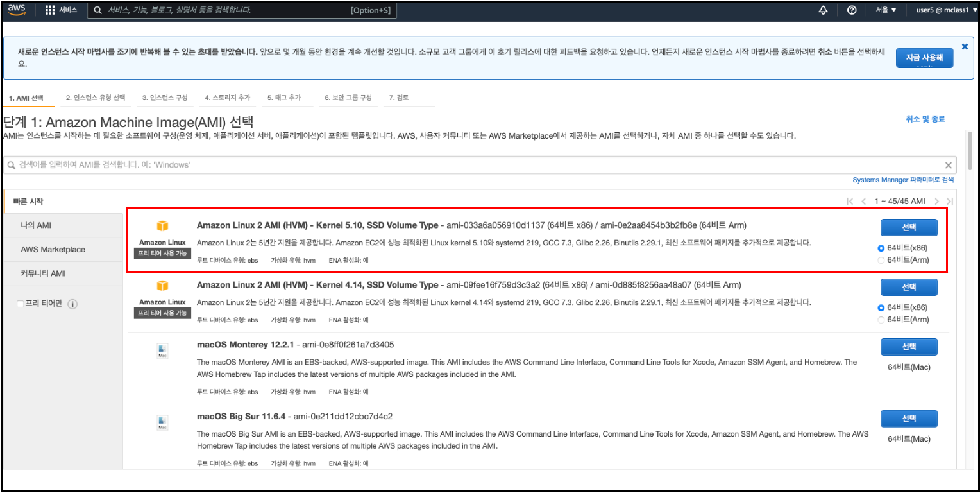Click free tier badge on Kernel 4.14 AMI
Screen dimensions: 980x493
tap(162, 313)
